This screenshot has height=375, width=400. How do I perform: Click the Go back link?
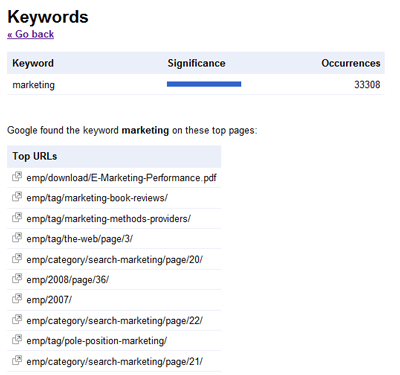click(x=30, y=34)
